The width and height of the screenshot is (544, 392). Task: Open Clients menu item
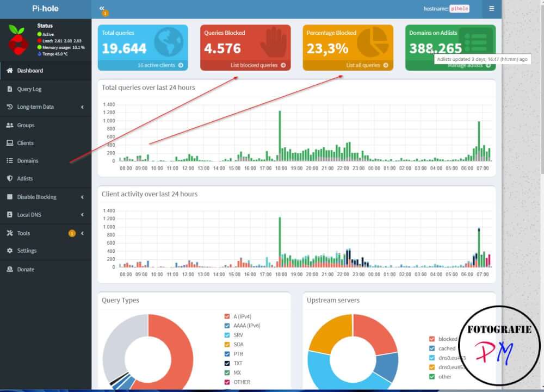(46, 143)
